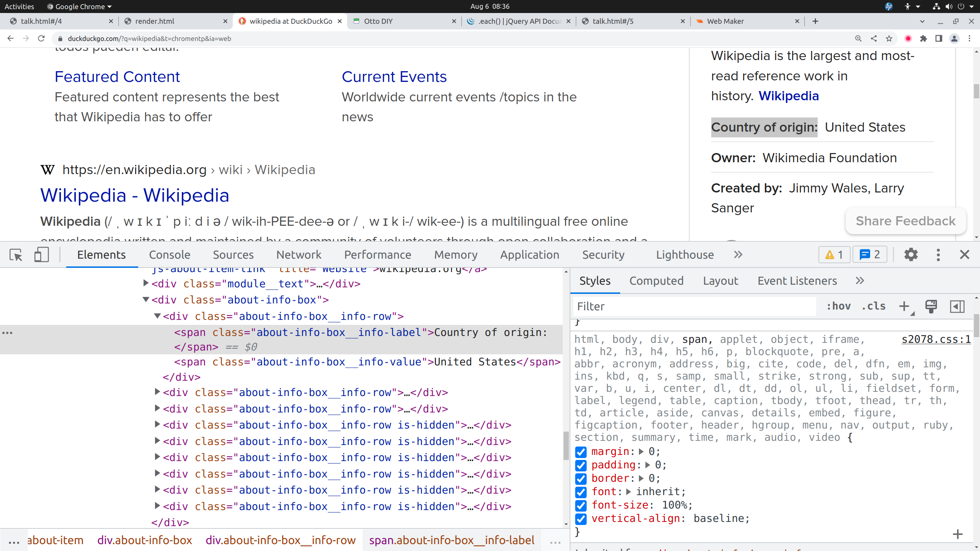This screenshot has width=980, height=551.
Task: Bookmark this page with star icon
Action: tap(889, 39)
